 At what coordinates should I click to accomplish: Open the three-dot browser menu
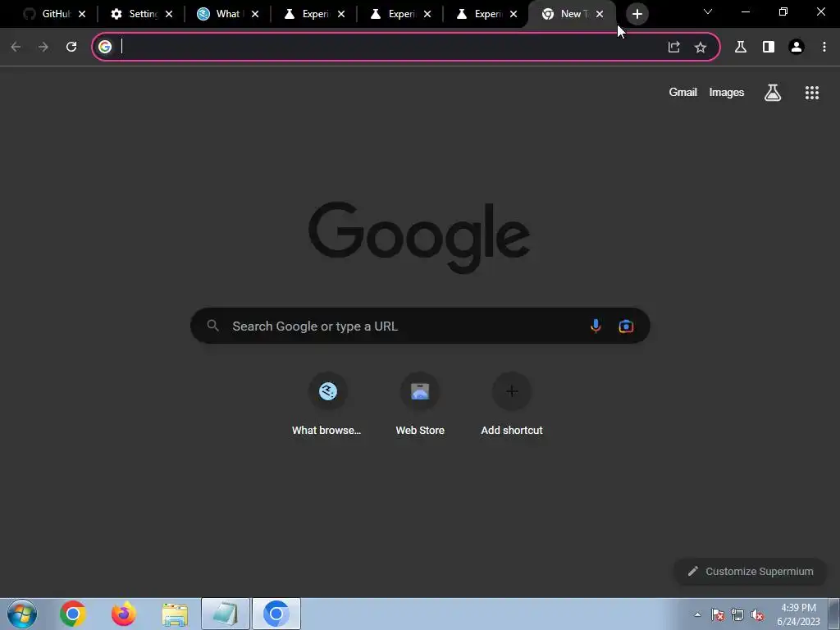(824, 47)
